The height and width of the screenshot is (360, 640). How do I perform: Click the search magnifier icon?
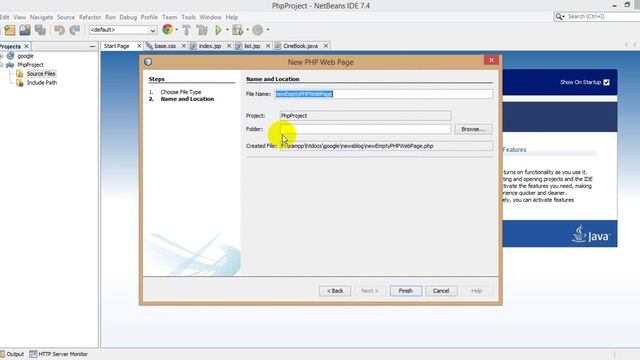[x=559, y=17]
